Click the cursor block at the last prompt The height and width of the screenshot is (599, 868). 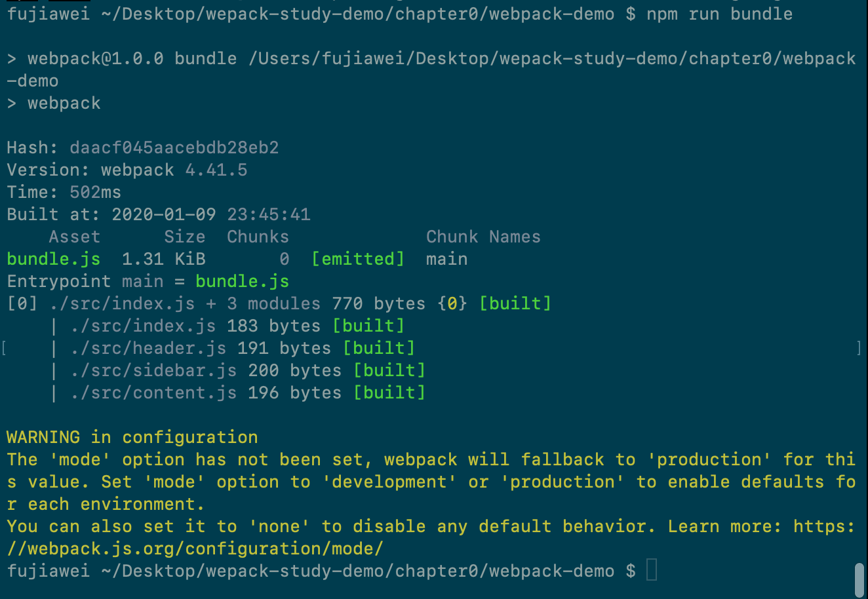click(651, 570)
